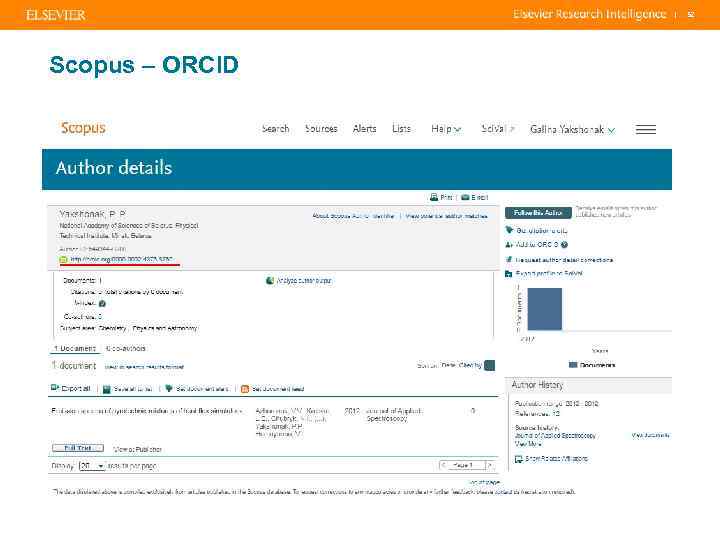The width and height of the screenshot is (720, 540).
Task: Click View in search results format link
Action: click(x=144, y=367)
